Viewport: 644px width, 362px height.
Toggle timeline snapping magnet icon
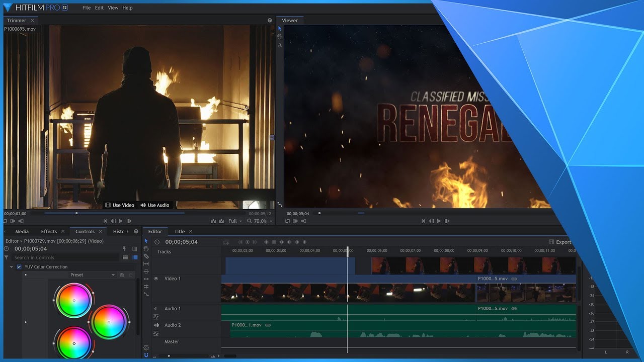(x=146, y=355)
